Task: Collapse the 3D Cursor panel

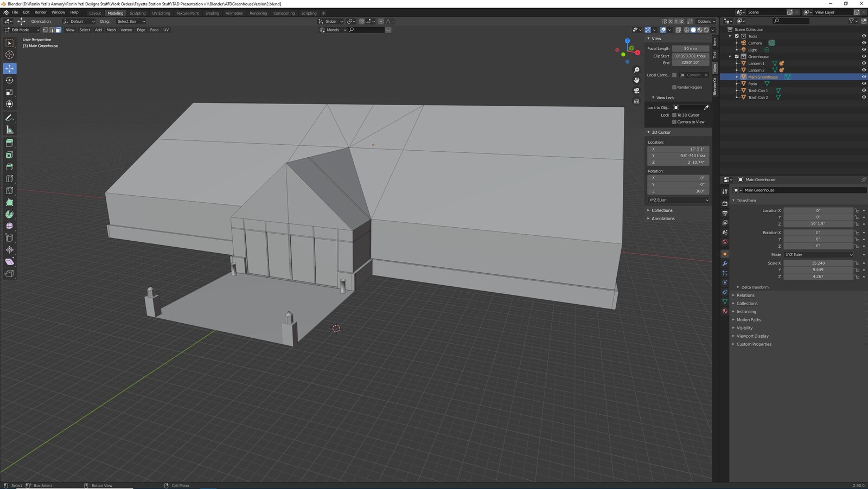Action: pyautogui.click(x=661, y=132)
